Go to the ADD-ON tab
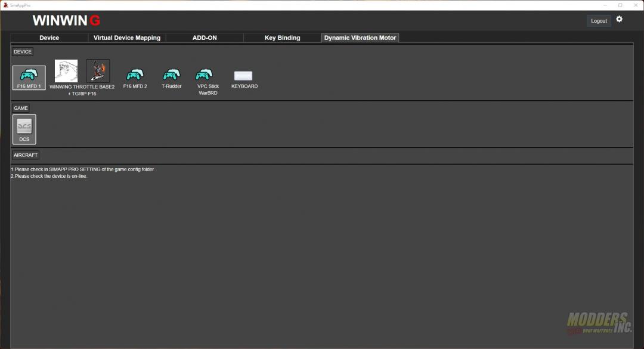The width and height of the screenshot is (644, 349). (x=205, y=38)
